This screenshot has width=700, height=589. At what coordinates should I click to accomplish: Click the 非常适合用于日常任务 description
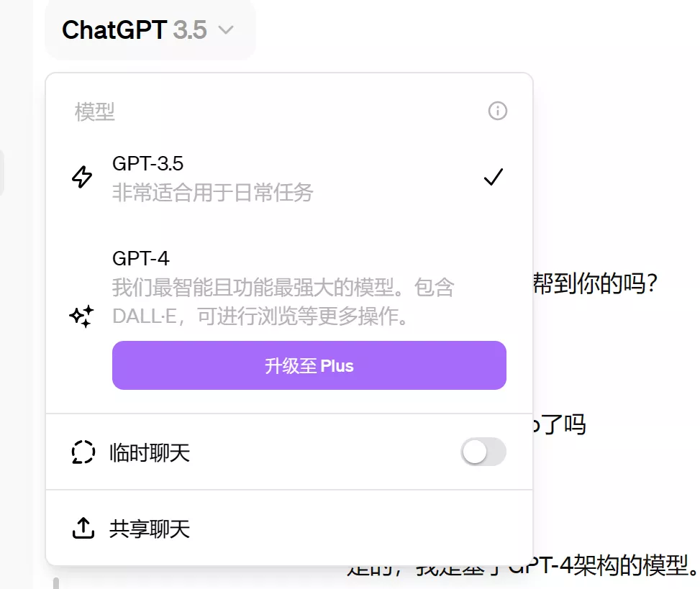[212, 193]
